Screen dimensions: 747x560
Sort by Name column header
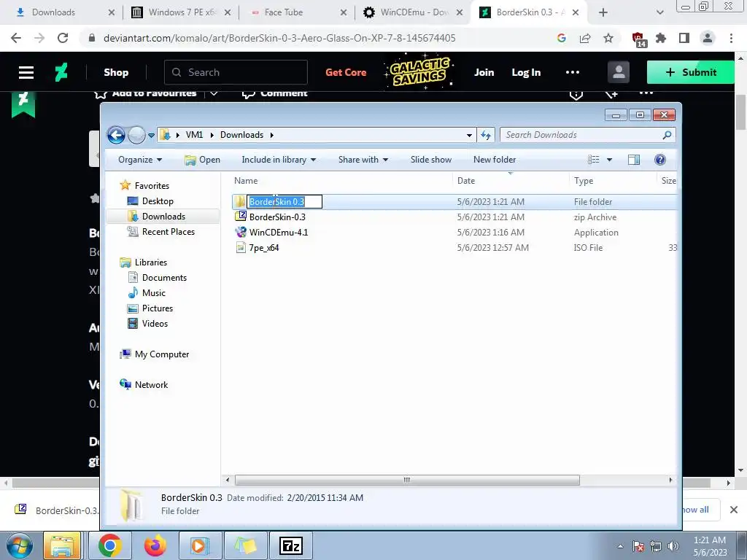tap(246, 181)
